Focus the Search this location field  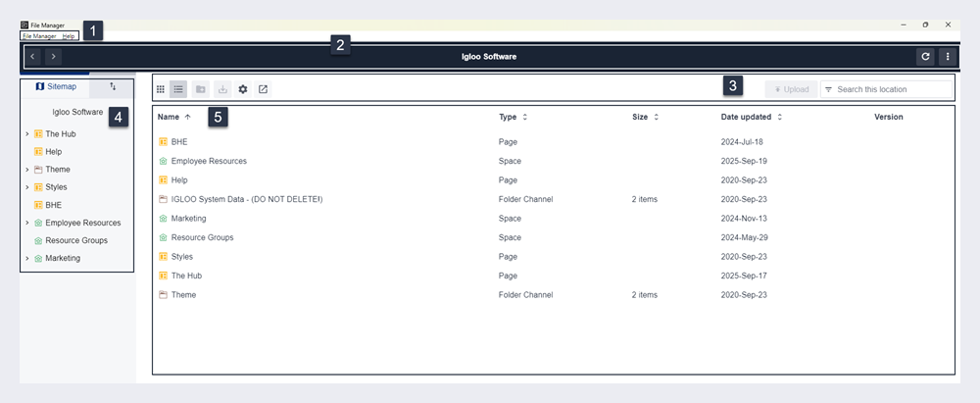click(x=886, y=89)
